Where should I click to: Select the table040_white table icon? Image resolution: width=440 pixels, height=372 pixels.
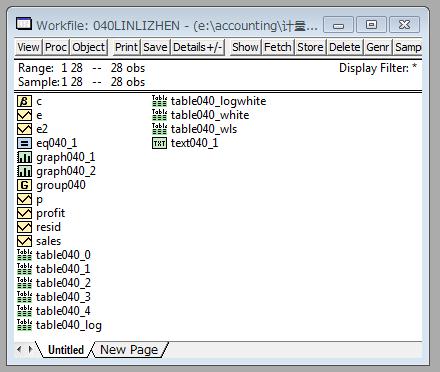159,115
